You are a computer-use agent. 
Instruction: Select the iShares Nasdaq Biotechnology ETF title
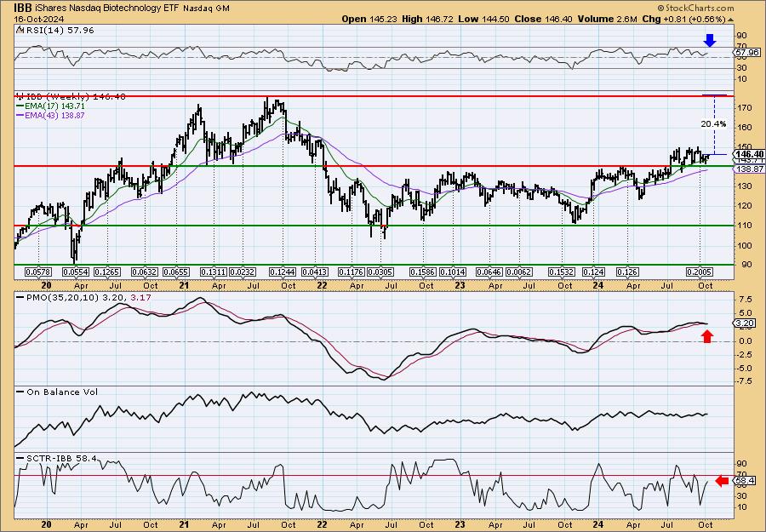106,9
